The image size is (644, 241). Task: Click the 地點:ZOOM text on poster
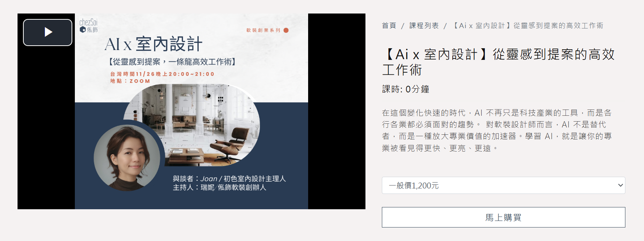[130, 81]
